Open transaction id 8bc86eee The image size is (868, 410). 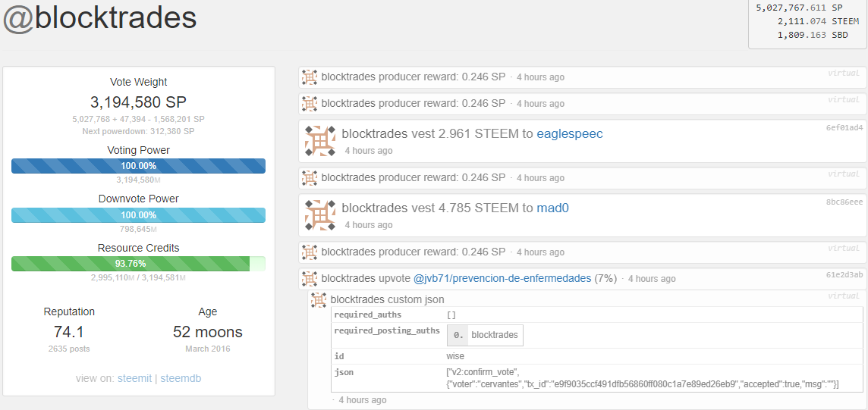tap(844, 202)
